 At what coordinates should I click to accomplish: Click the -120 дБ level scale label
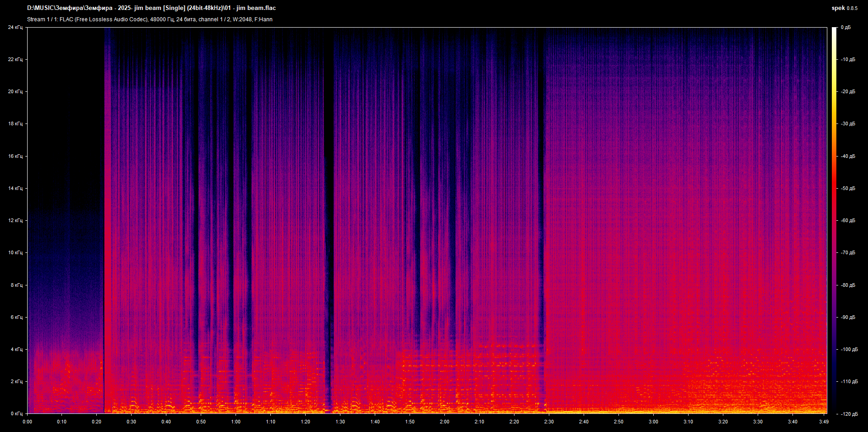click(849, 414)
